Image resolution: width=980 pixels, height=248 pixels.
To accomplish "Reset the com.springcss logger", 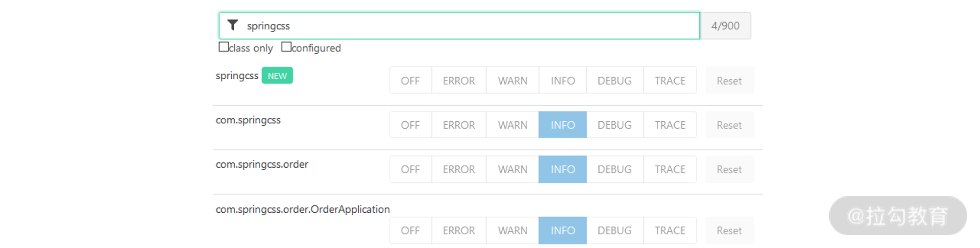I will tap(729, 125).
